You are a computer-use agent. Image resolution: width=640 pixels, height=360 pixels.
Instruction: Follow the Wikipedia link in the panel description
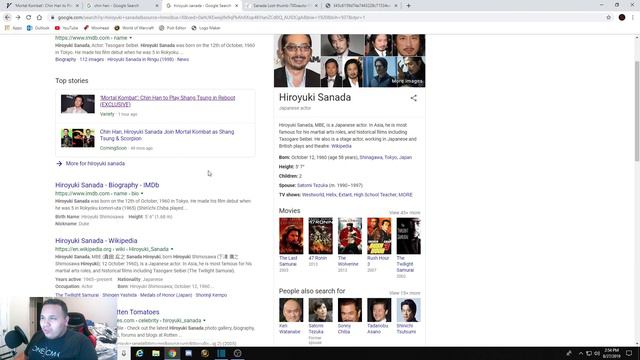click(x=341, y=146)
